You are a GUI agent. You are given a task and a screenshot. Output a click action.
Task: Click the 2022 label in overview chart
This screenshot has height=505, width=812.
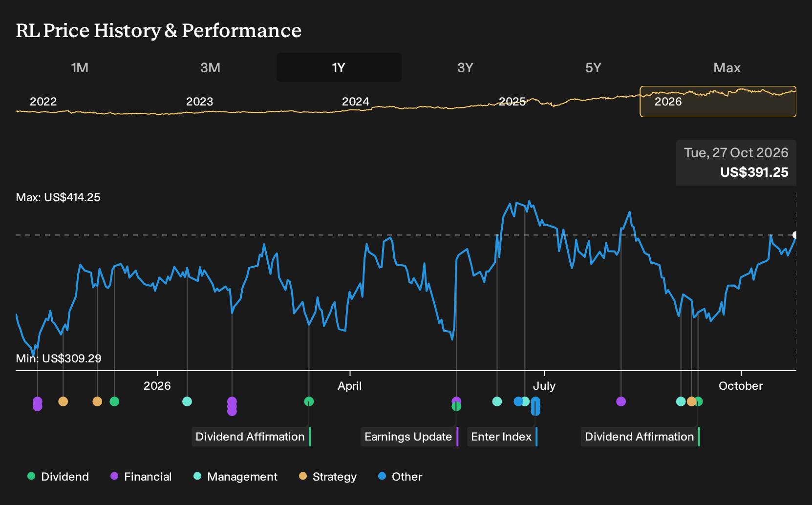click(x=43, y=102)
